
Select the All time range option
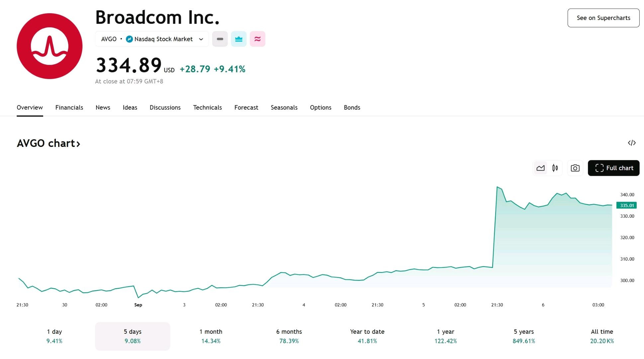602,336
